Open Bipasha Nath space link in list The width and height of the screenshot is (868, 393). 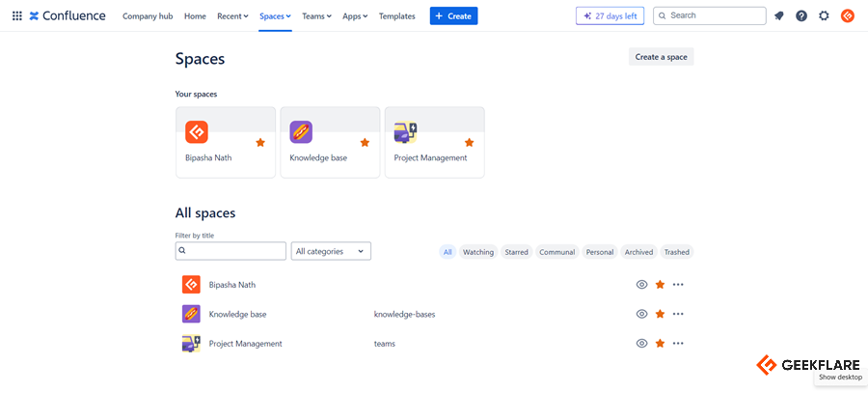[x=231, y=284]
